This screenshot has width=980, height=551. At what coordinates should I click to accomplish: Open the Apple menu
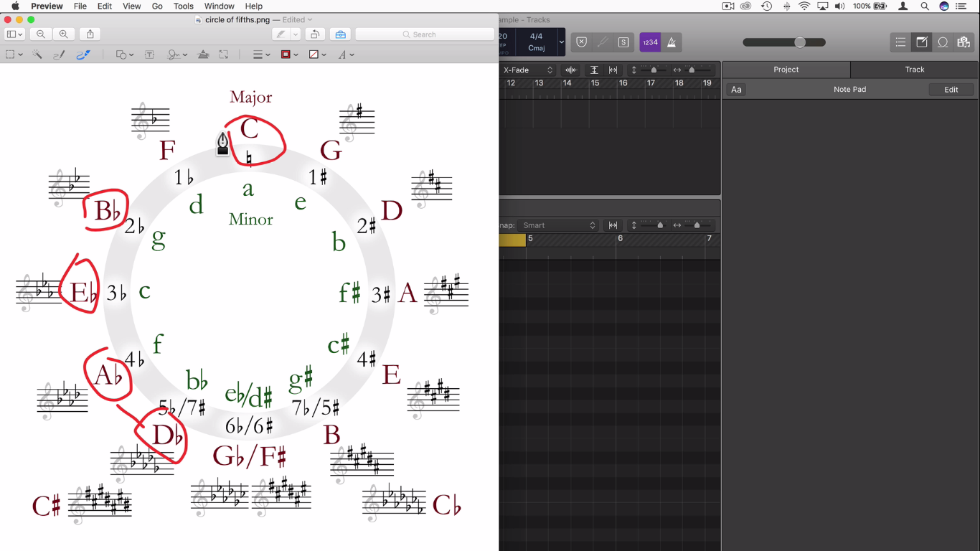(x=15, y=6)
